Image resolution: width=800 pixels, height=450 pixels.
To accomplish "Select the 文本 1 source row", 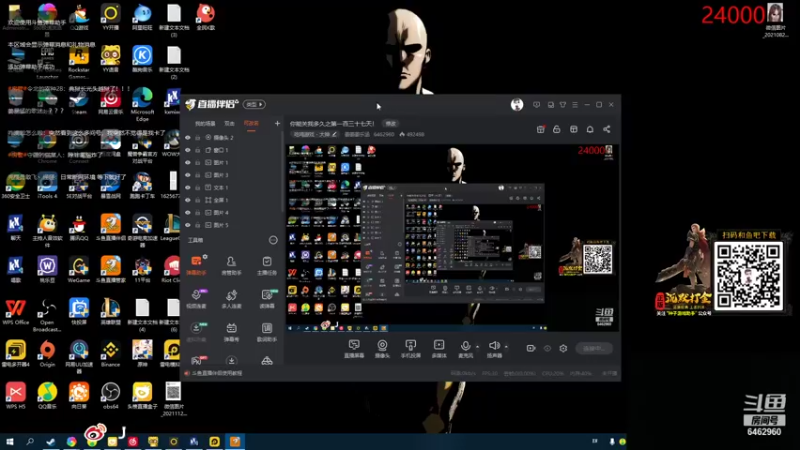I will [x=232, y=188].
